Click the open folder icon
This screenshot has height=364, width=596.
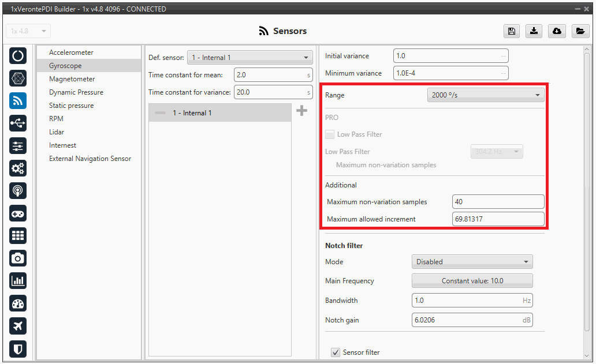click(x=580, y=31)
